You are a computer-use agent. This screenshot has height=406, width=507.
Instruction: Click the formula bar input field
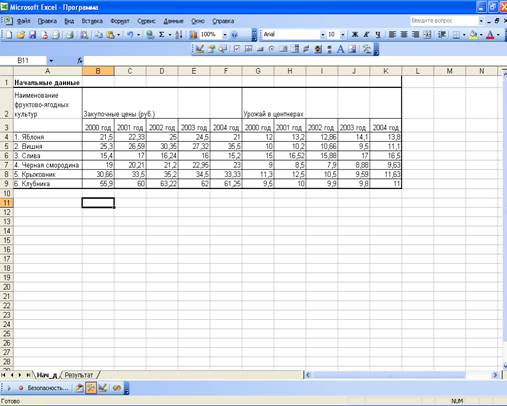tap(293, 61)
